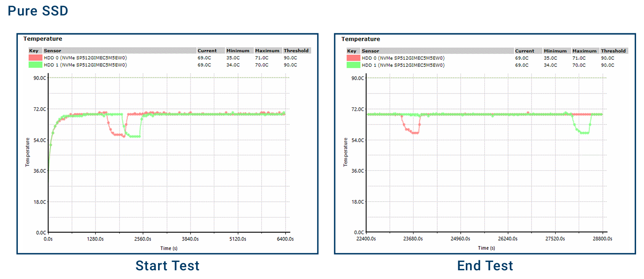Click the Temperature title of the right chart
The image size is (644, 279).
pos(360,39)
